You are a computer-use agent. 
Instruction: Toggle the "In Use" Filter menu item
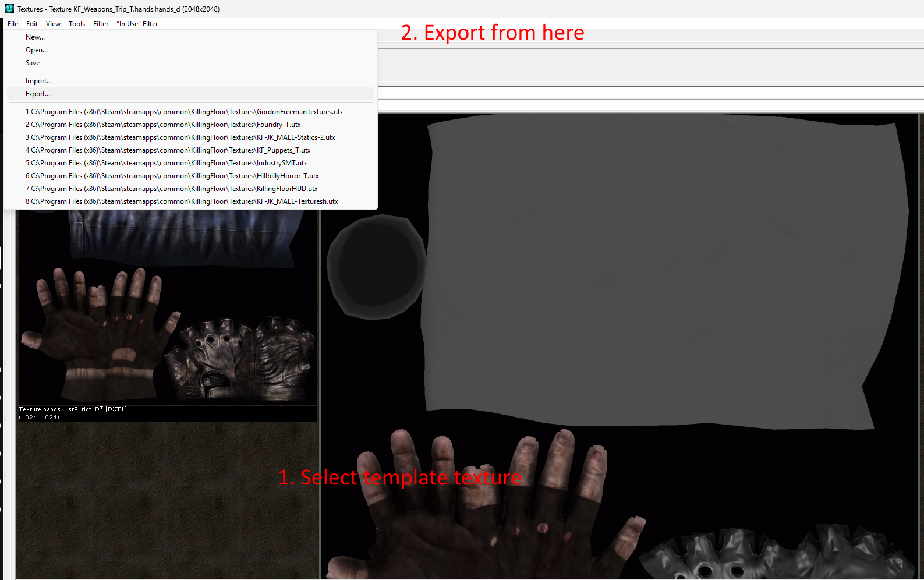(137, 24)
